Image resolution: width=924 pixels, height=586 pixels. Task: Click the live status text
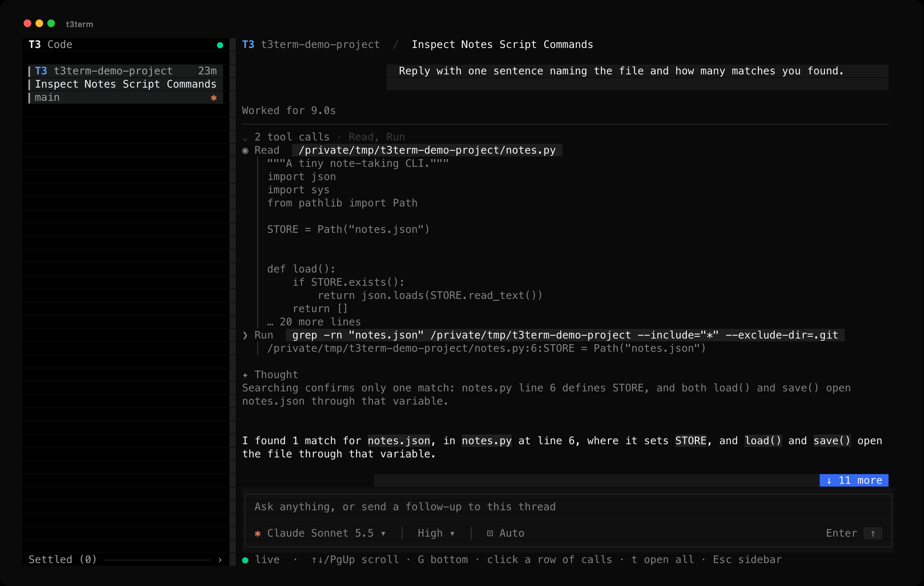pyautogui.click(x=267, y=560)
